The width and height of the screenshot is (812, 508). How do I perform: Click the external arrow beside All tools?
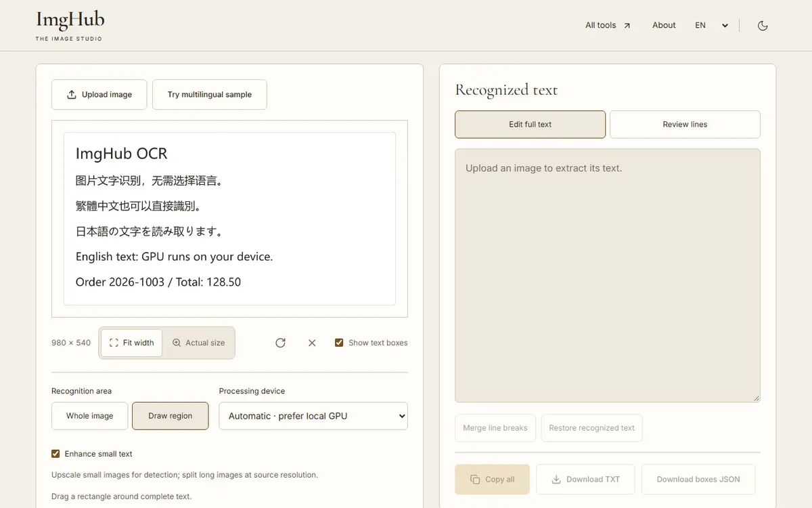pos(627,26)
